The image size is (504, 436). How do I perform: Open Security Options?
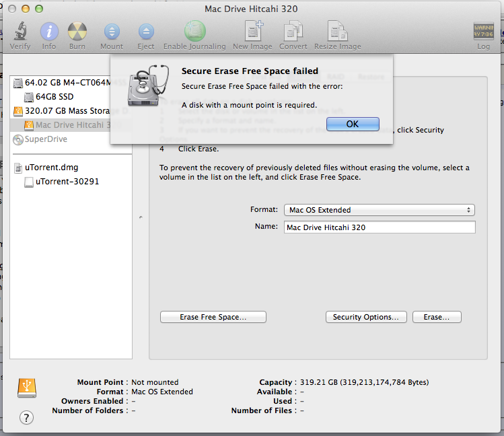(366, 317)
